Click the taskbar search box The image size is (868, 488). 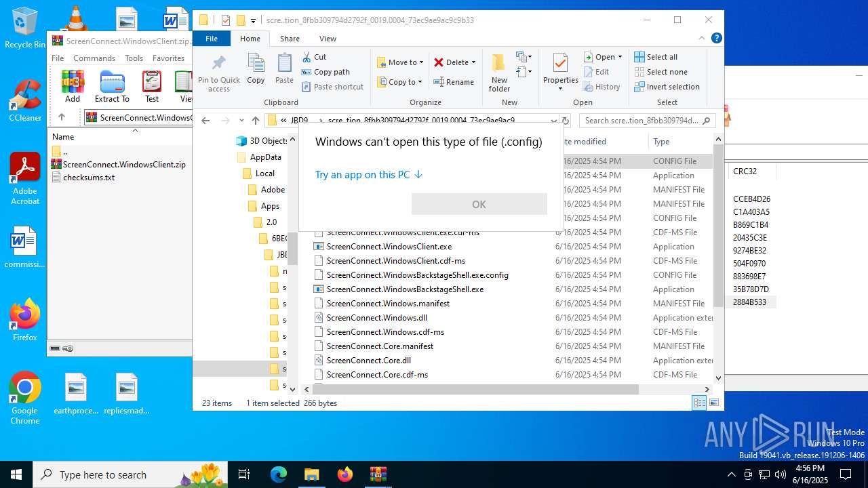131,474
